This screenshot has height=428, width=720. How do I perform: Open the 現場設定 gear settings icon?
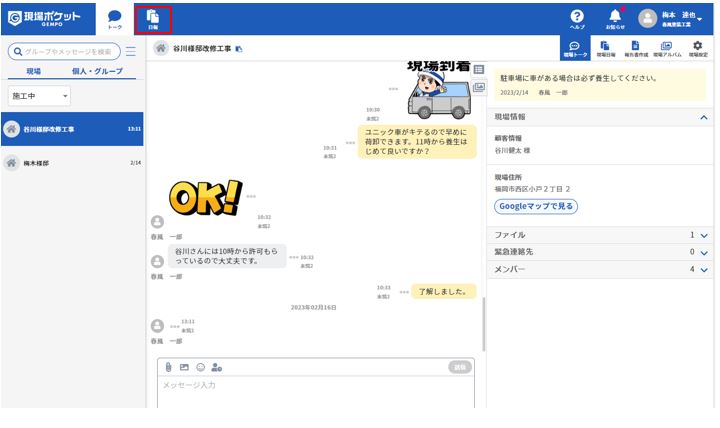[x=698, y=49]
